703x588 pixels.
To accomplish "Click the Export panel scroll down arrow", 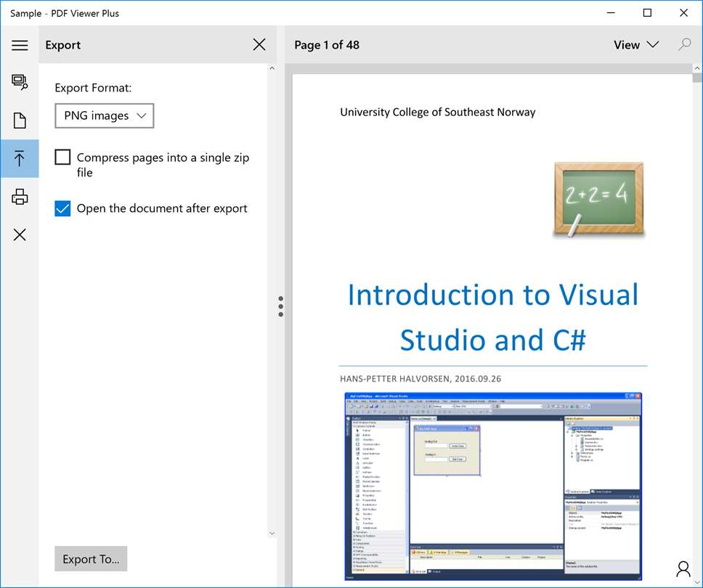I will coord(272,534).
